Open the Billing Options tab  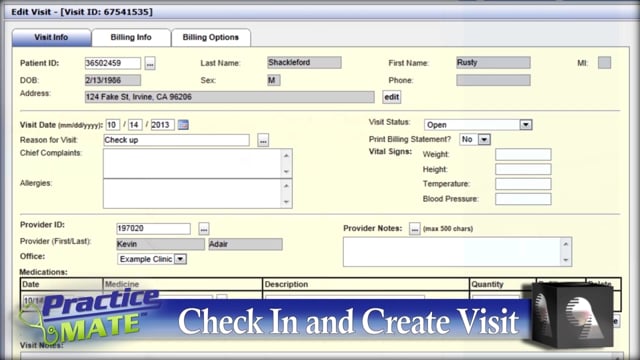211,37
